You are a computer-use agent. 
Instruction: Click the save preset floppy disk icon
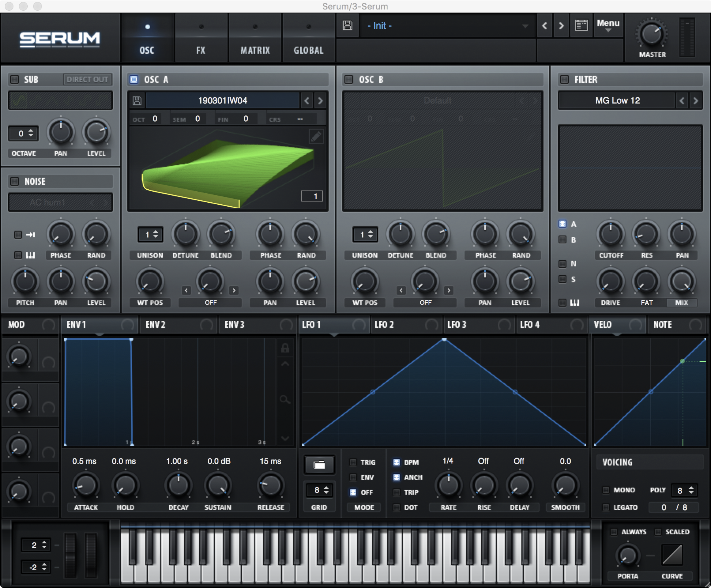[x=348, y=26]
